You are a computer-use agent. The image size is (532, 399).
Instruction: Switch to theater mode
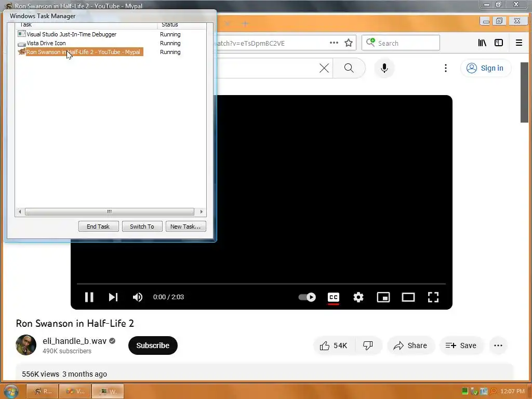pyautogui.click(x=408, y=297)
